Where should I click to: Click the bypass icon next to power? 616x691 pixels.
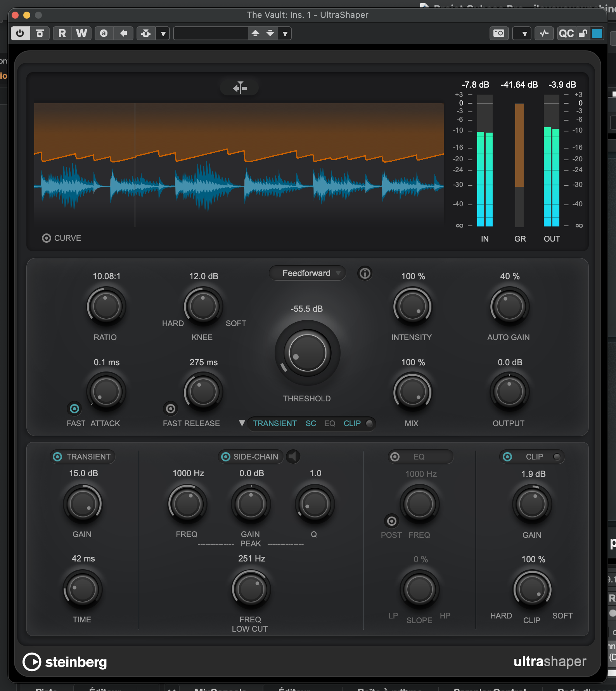40,33
